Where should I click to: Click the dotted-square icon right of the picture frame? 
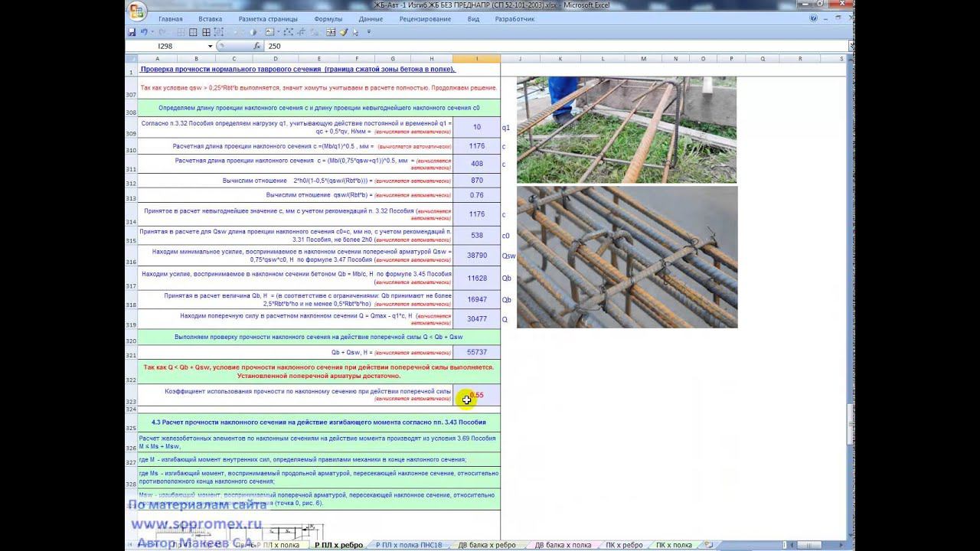[288, 32]
